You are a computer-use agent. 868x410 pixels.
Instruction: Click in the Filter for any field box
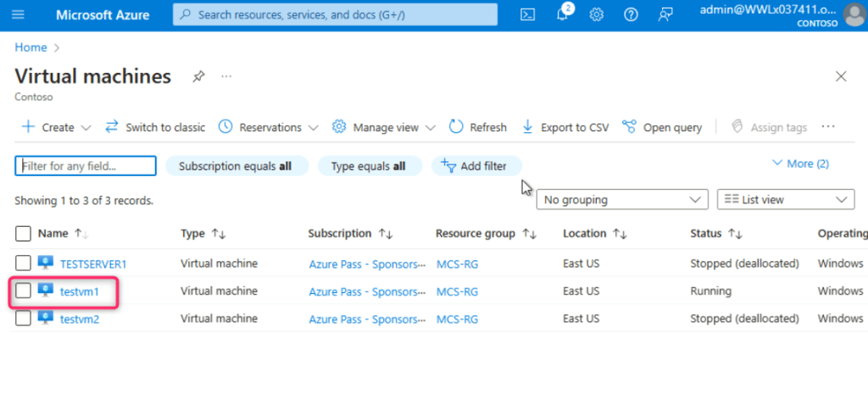86,166
